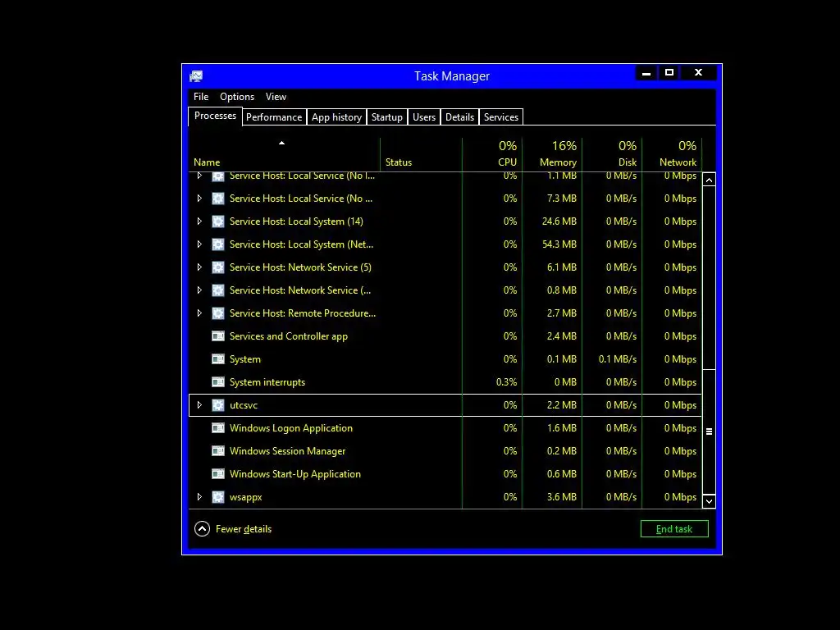Image resolution: width=840 pixels, height=630 pixels.
Task: Click the Windows Logon Application icon
Action: point(218,428)
